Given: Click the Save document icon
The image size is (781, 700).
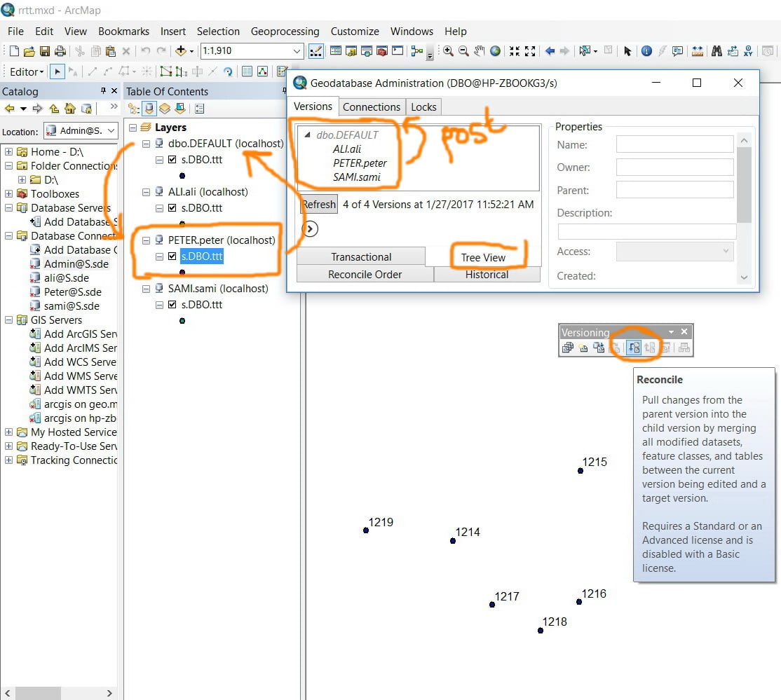Looking at the screenshot, I should pos(45,50).
